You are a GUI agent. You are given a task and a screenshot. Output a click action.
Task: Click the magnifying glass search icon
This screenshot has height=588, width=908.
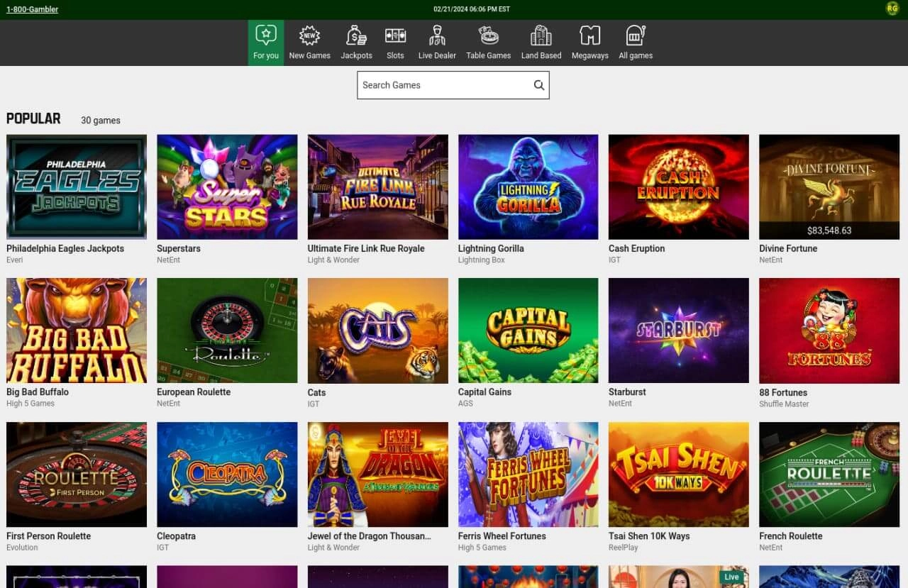point(539,85)
